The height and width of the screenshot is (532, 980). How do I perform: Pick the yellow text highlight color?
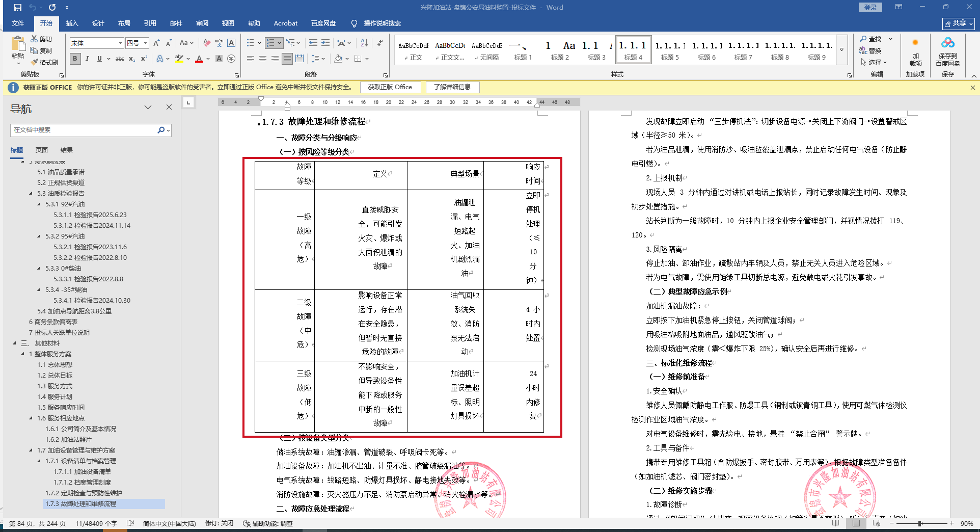tap(179, 59)
